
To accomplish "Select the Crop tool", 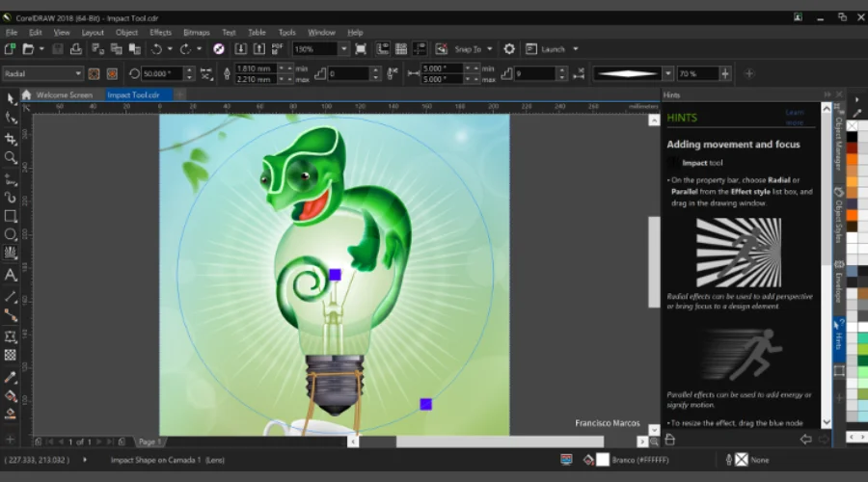I will (x=11, y=139).
